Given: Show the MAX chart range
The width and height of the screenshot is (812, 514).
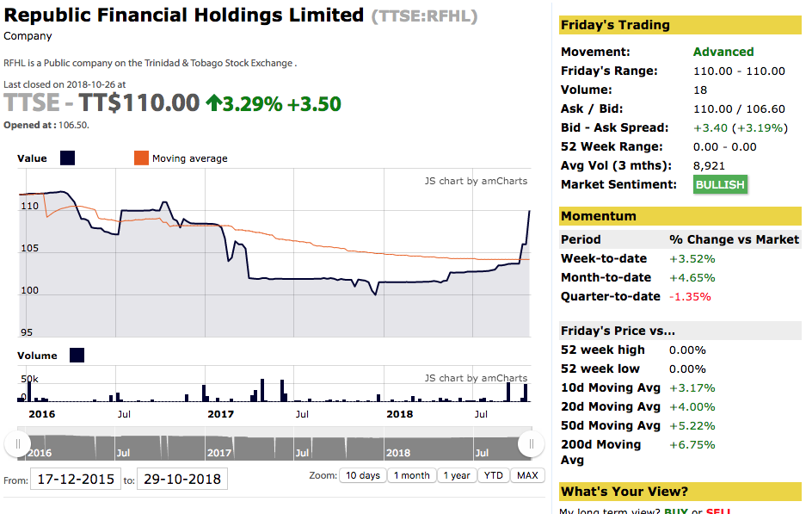Looking at the screenshot, I should (527, 475).
